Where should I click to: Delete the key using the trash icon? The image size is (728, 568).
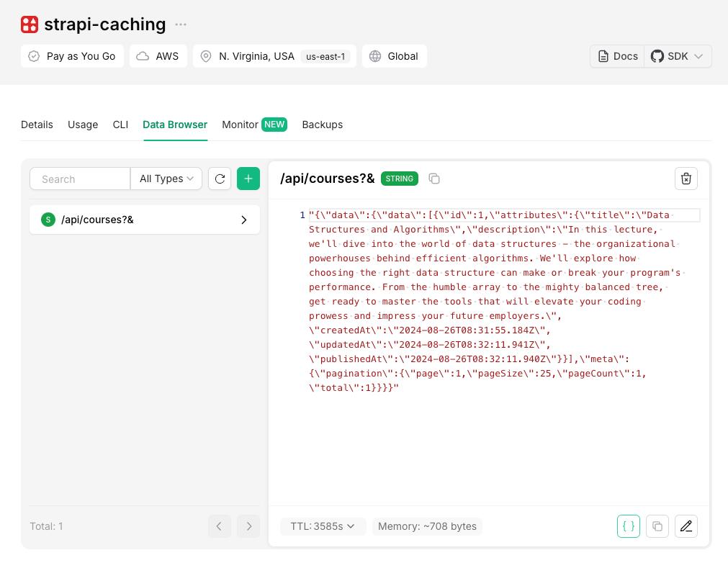point(686,178)
